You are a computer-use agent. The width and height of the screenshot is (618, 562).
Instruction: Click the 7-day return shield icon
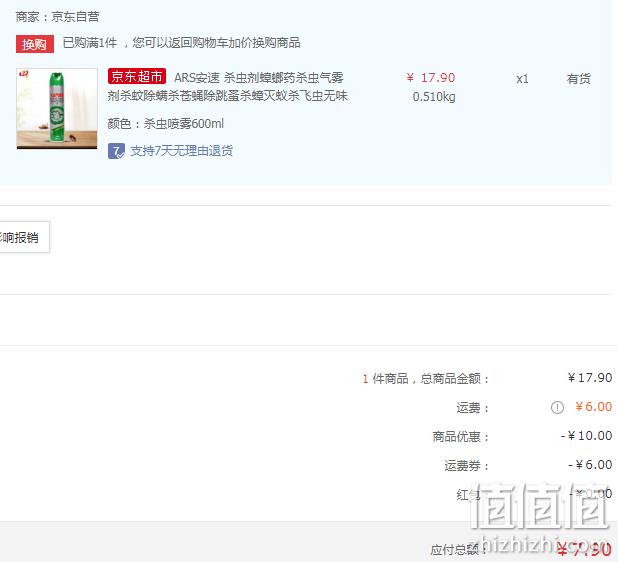[x=116, y=151]
